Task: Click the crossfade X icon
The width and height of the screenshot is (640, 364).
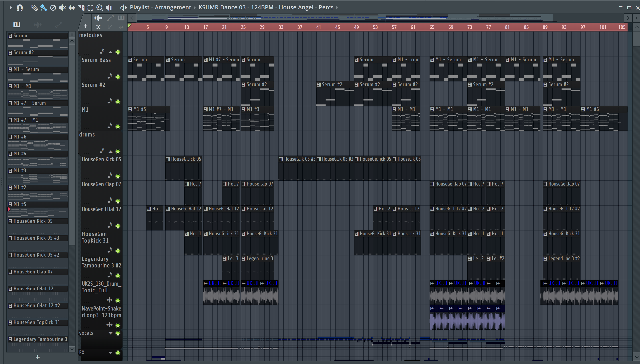Action: [x=98, y=27]
